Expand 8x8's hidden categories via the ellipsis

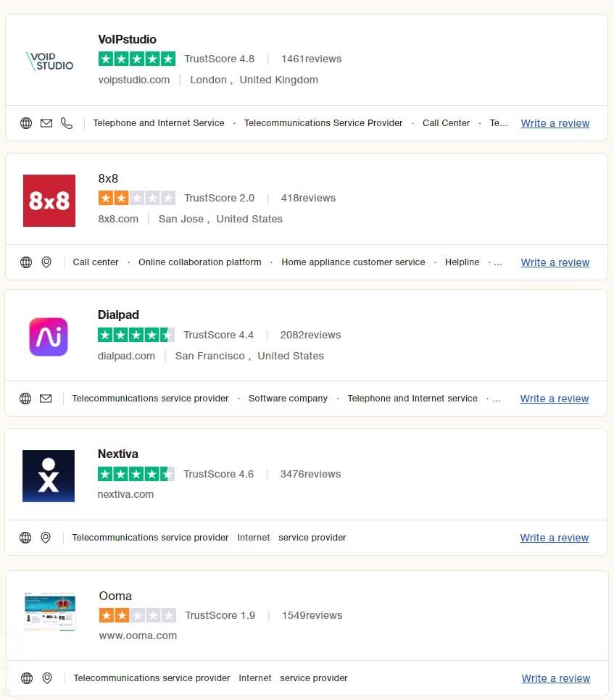pyautogui.click(x=498, y=262)
